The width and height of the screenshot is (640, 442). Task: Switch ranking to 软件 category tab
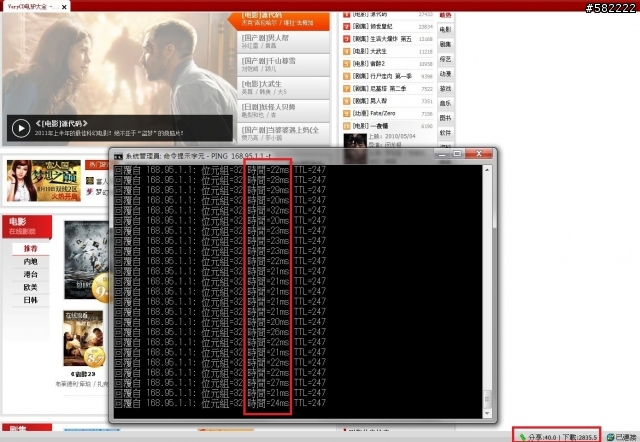445,133
